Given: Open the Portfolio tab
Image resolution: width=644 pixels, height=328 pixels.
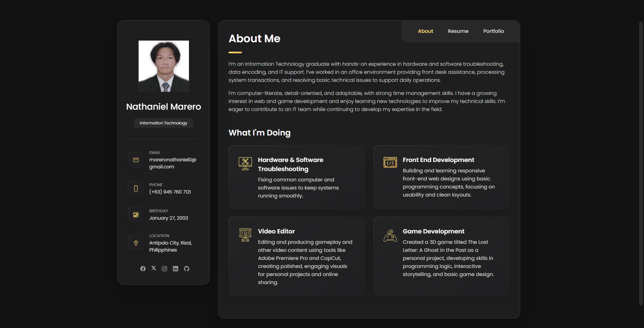Looking at the screenshot, I should (x=493, y=31).
